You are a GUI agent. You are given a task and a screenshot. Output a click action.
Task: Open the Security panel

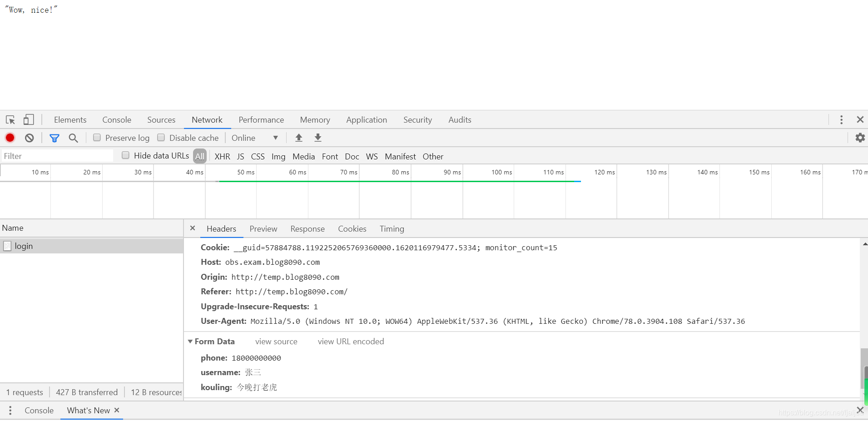coord(417,120)
